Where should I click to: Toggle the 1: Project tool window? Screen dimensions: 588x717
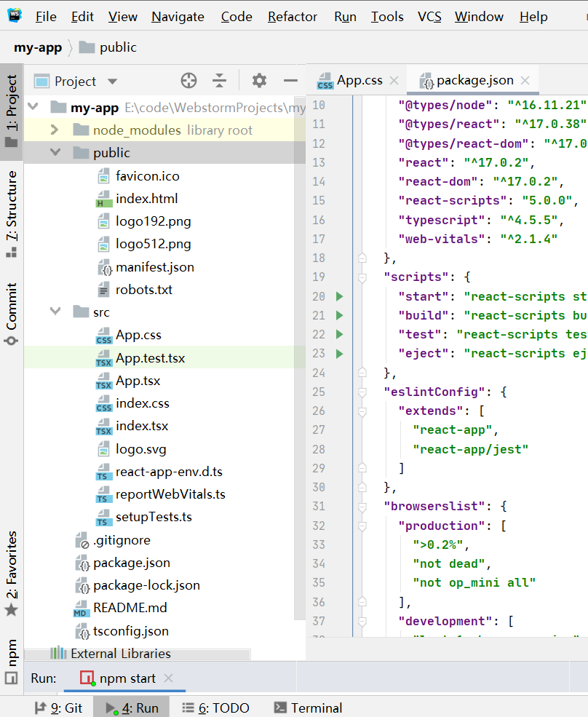point(12,111)
